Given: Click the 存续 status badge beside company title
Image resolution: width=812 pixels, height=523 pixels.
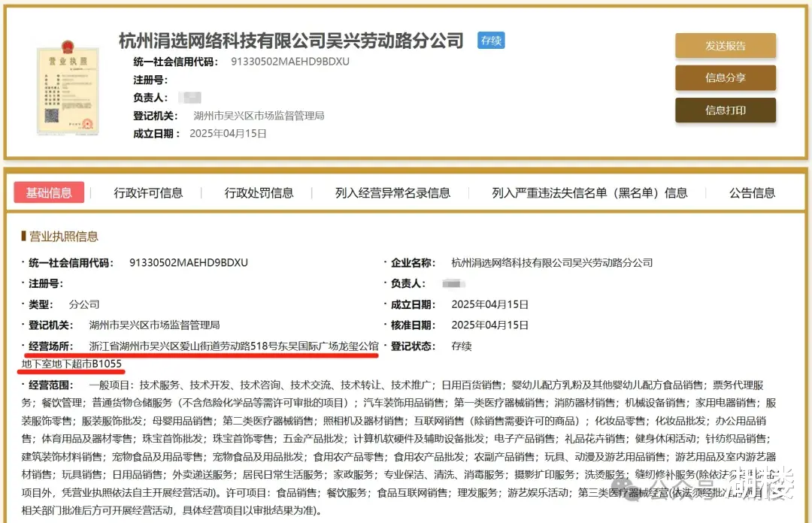Looking at the screenshot, I should coord(491,41).
